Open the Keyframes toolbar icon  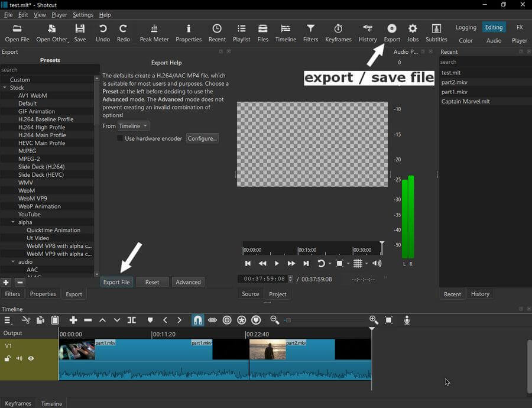[338, 33]
